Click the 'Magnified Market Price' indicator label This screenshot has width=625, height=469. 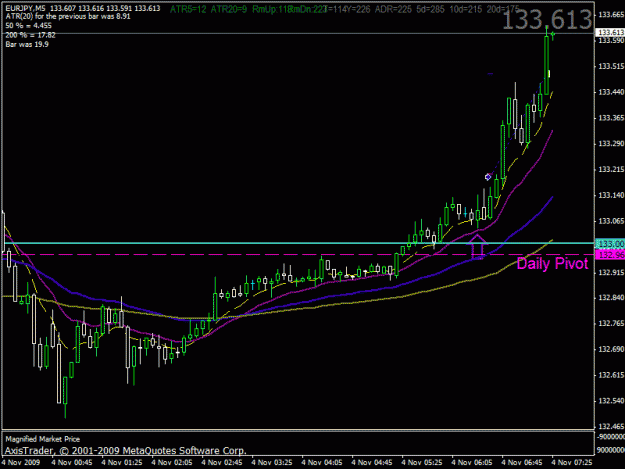(x=43, y=439)
